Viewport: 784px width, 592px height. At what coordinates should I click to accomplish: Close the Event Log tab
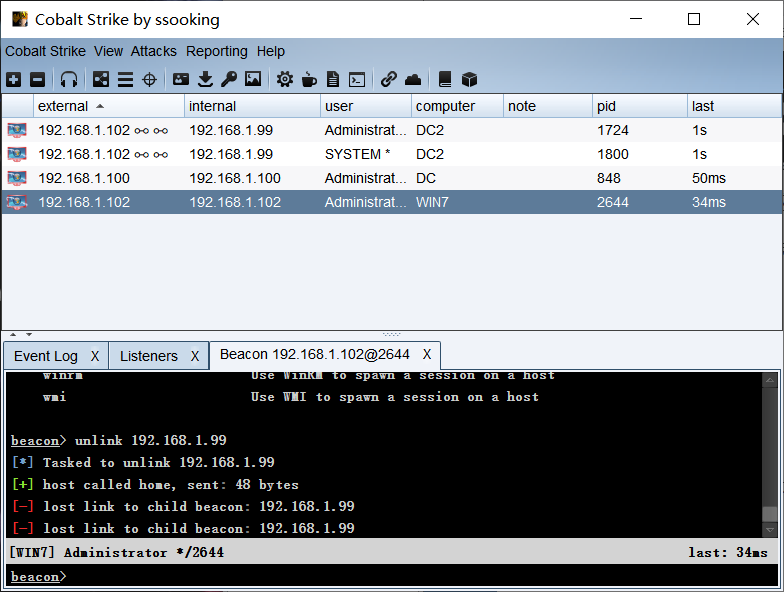point(95,356)
